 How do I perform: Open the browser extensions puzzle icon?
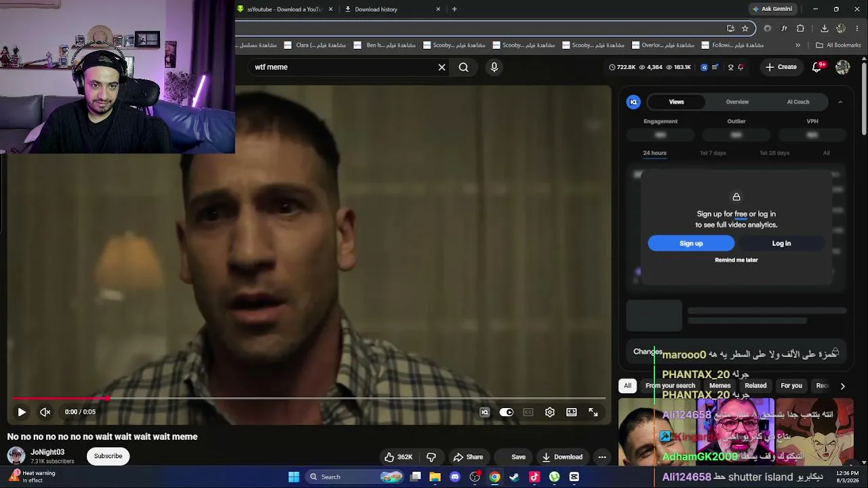click(x=800, y=28)
